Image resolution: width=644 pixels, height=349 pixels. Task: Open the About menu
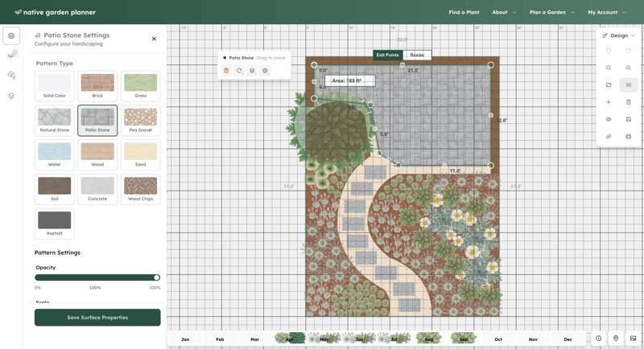[x=504, y=12]
